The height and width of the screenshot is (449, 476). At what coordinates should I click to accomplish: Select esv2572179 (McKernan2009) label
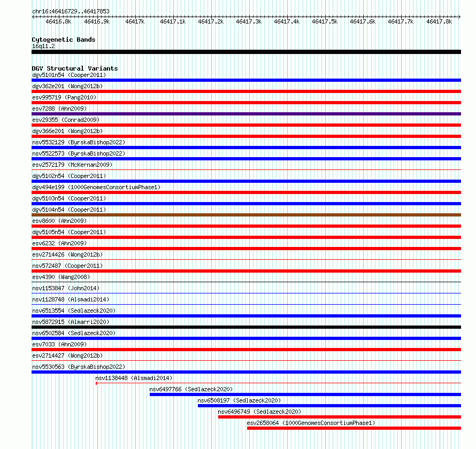click(72, 165)
